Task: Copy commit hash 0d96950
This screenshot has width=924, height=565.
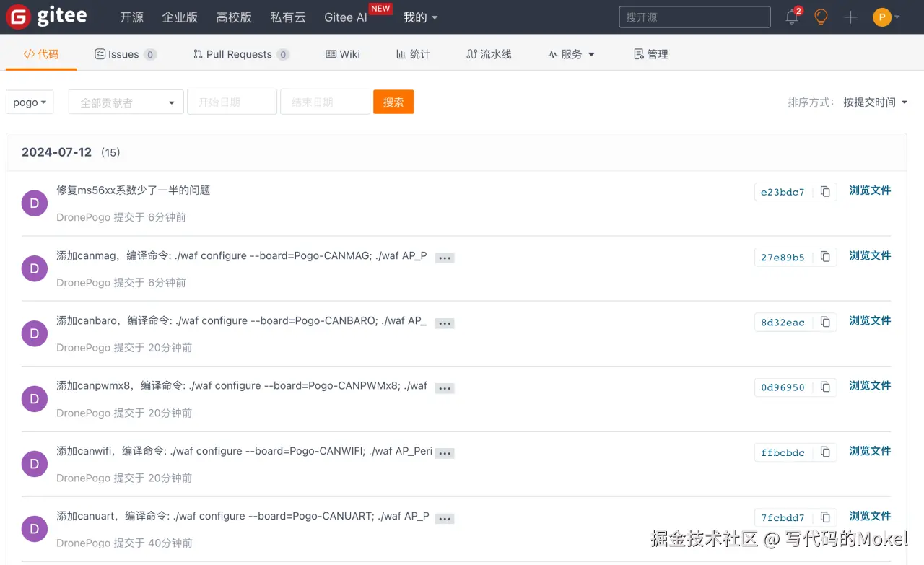Action: click(825, 387)
